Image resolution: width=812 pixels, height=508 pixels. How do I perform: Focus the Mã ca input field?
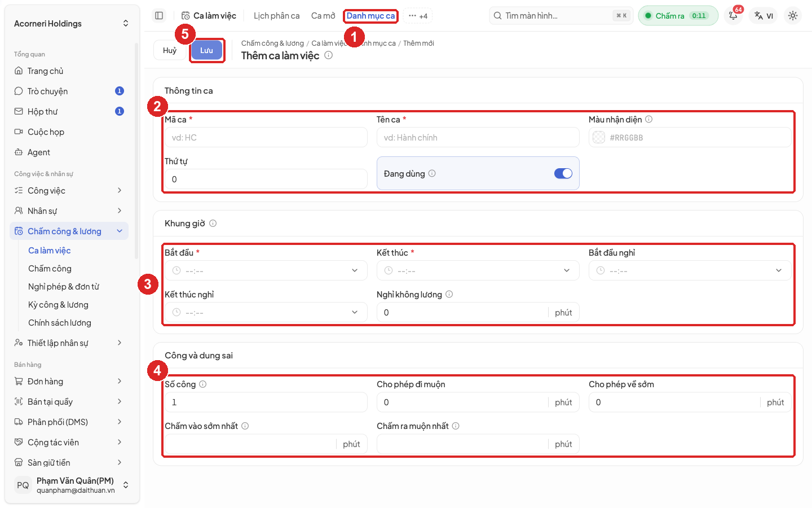266,137
